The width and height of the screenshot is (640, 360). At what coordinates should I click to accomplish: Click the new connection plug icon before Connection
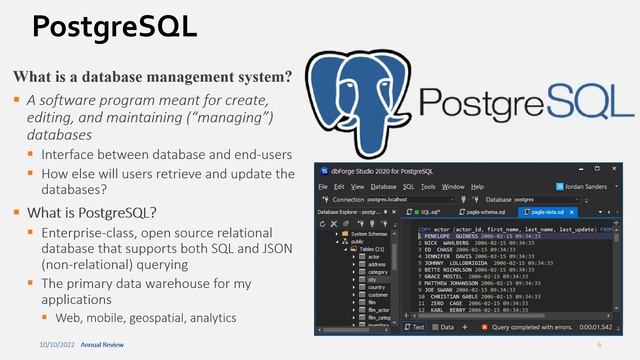point(325,200)
